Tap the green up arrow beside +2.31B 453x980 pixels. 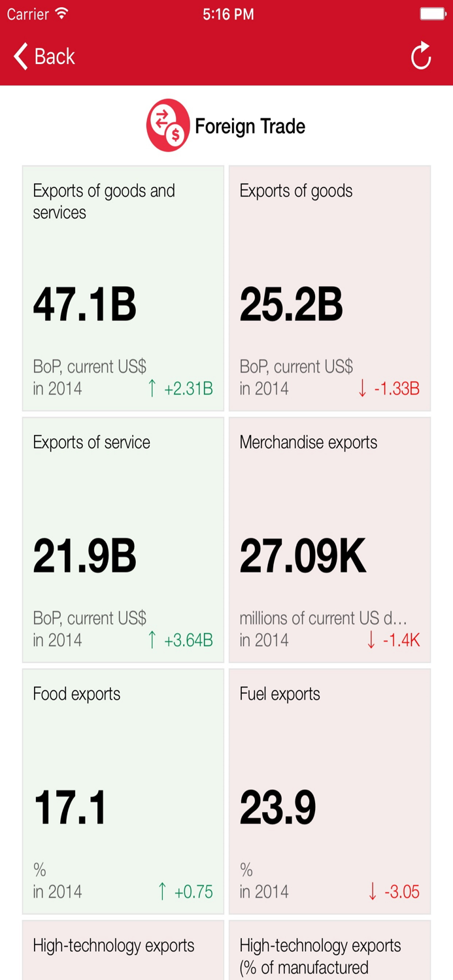[152, 389]
